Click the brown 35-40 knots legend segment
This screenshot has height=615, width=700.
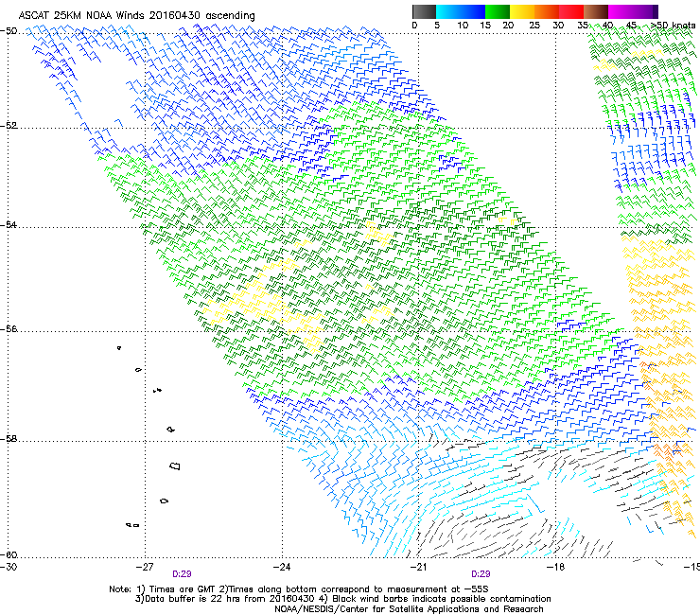[596, 11]
